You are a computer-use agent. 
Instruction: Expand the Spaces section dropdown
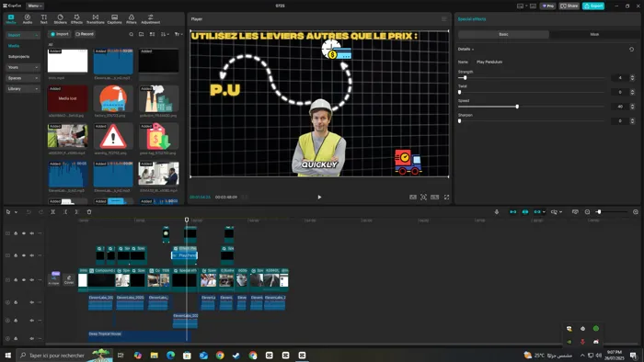23,78
